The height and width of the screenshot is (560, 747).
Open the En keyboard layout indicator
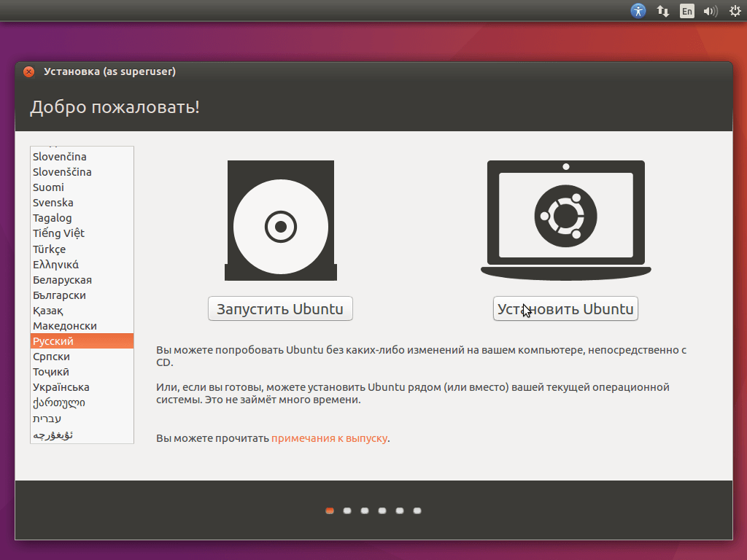(687, 11)
